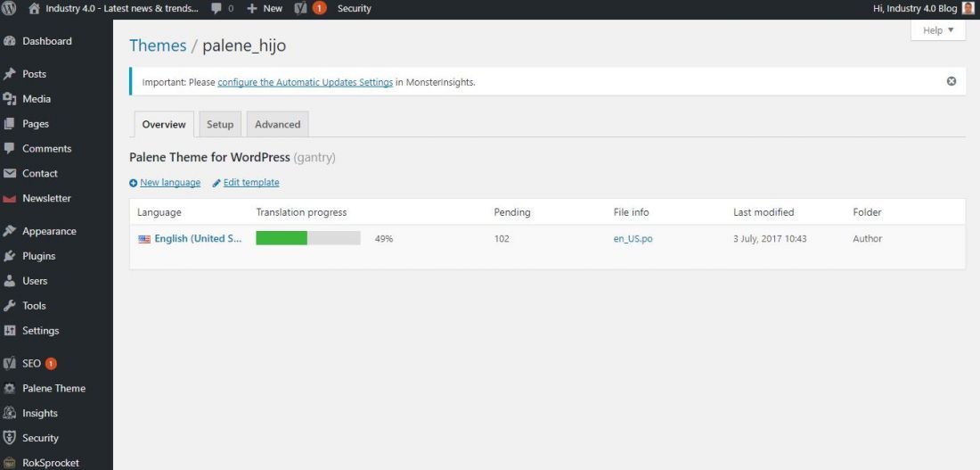Click Translation progress column header
This screenshot has height=470, width=980.
(x=301, y=212)
